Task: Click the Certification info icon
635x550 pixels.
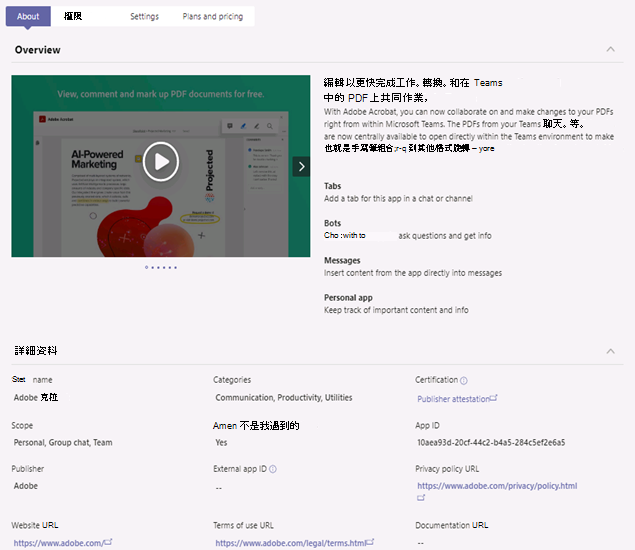Action: (x=464, y=380)
